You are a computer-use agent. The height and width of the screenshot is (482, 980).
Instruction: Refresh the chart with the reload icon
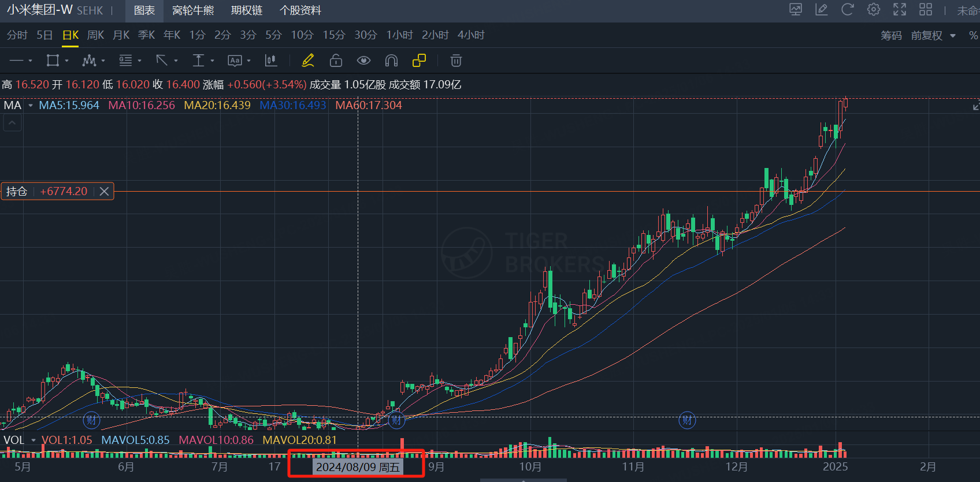(847, 10)
